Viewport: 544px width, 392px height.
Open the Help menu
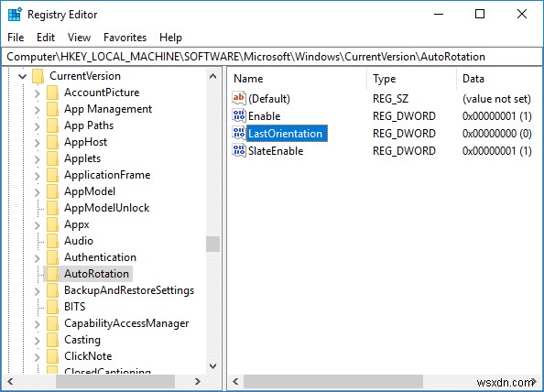[x=170, y=38]
